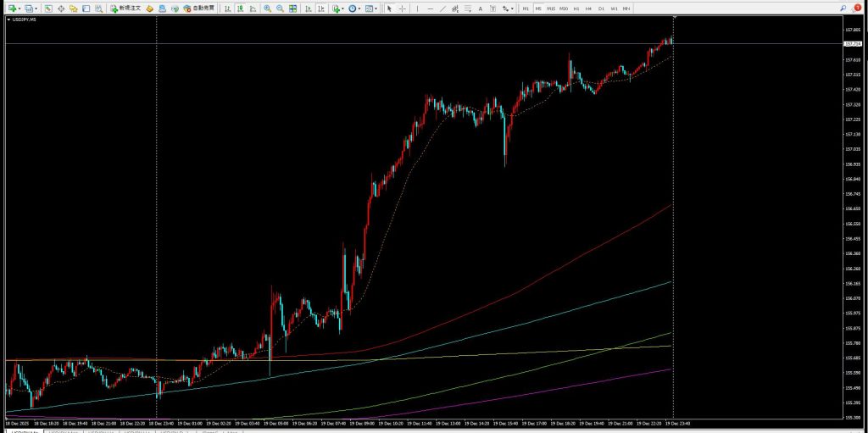Click the notification alert icon with red badge
Screen dimensions: 868x433
click(856, 8)
